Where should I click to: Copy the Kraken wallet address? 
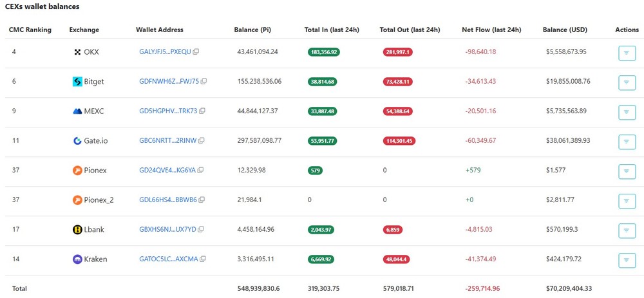click(x=203, y=259)
